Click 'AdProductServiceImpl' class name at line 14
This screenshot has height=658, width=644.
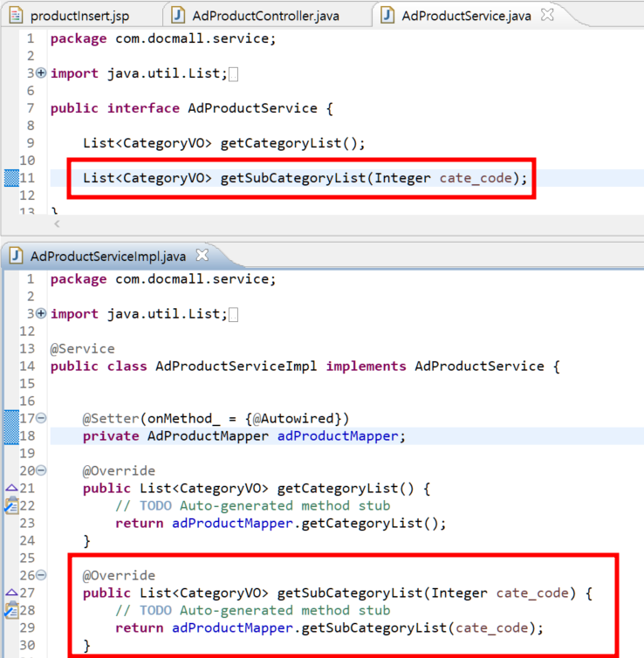point(236,367)
